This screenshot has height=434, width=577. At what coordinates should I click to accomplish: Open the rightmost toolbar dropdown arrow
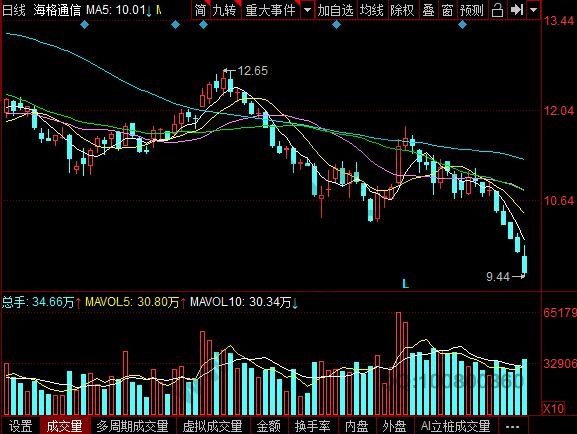pyautogui.click(x=533, y=10)
